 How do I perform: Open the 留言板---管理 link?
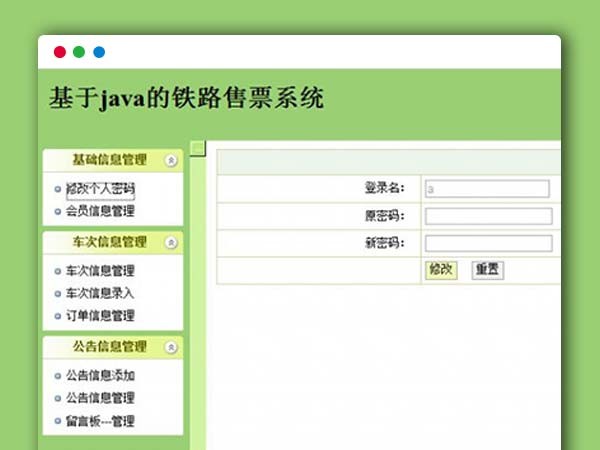(x=100, y=421)
